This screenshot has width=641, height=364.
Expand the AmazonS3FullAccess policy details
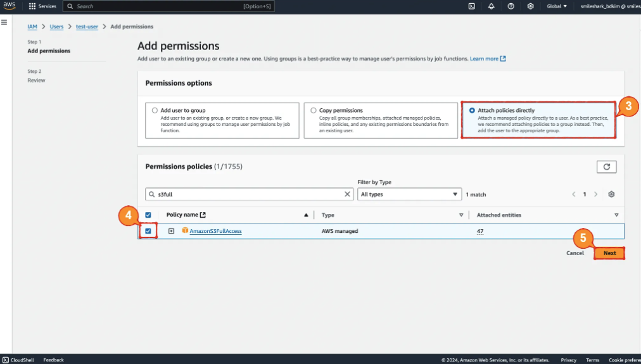tap(171, 231)
